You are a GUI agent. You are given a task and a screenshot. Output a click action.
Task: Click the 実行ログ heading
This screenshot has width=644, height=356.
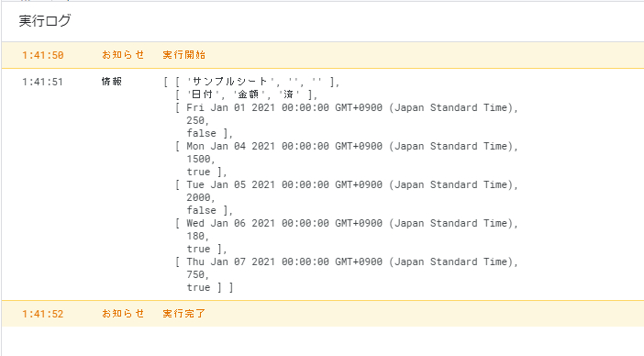tap(45, 20)
